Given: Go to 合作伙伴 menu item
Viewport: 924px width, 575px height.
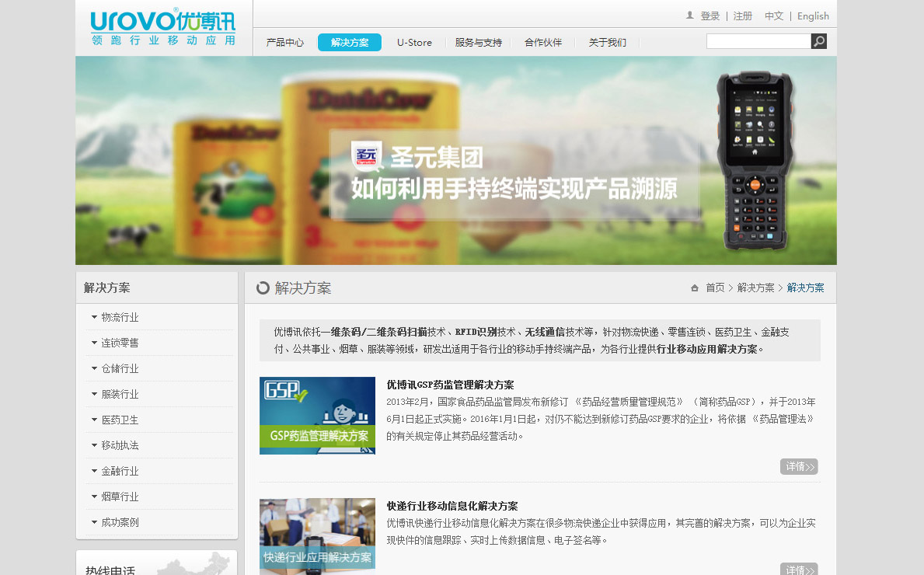Looking at the screenshot, I should coord(543,43).
